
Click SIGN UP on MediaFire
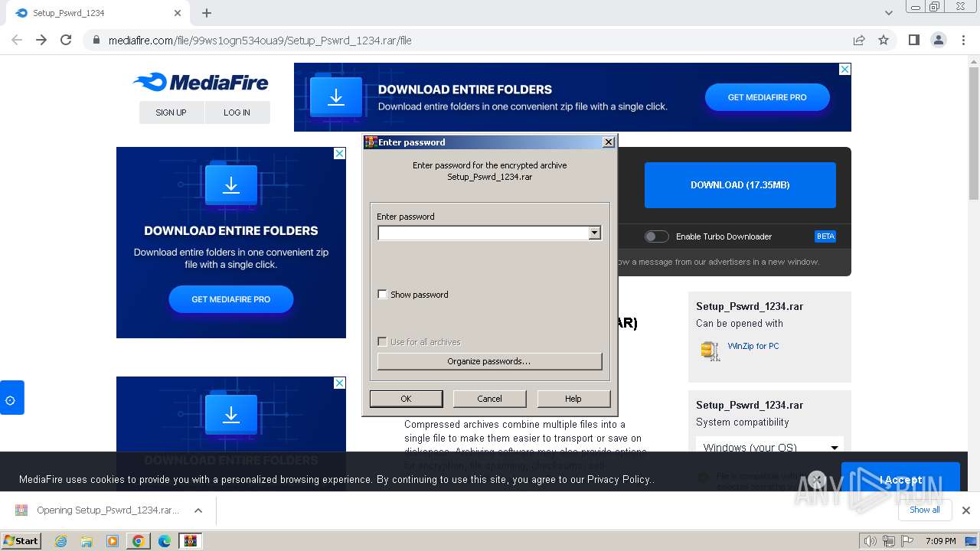171,112
